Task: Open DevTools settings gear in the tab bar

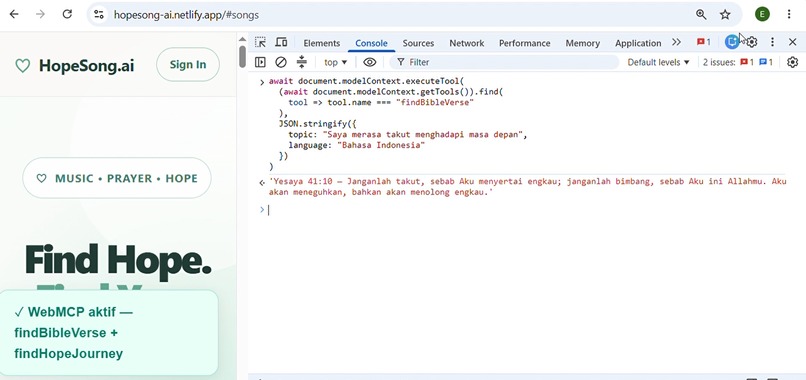Action: click(x=752, y=42)
